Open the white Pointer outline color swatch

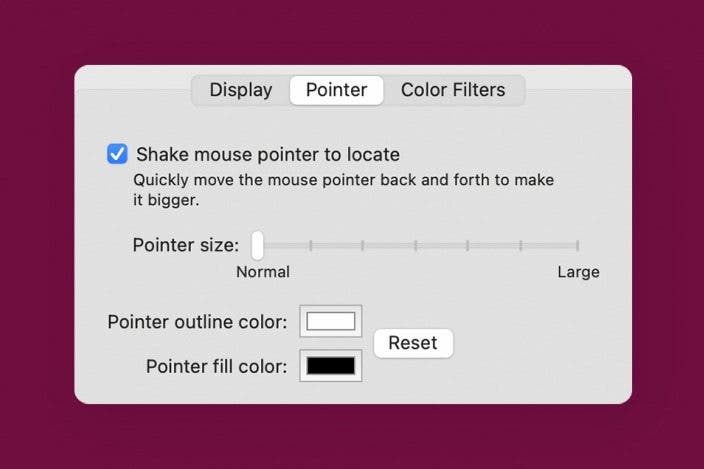[x=331, y=322]
